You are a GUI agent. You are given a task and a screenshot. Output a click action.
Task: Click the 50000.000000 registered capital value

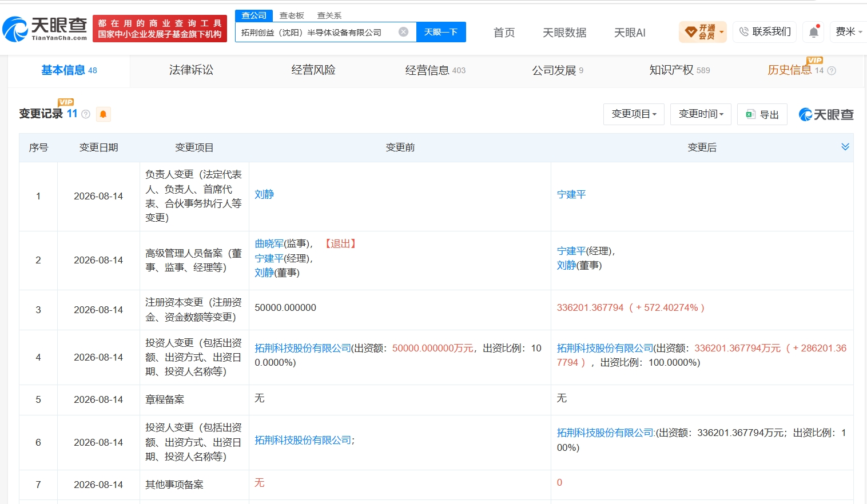click(x=285, y=307)
